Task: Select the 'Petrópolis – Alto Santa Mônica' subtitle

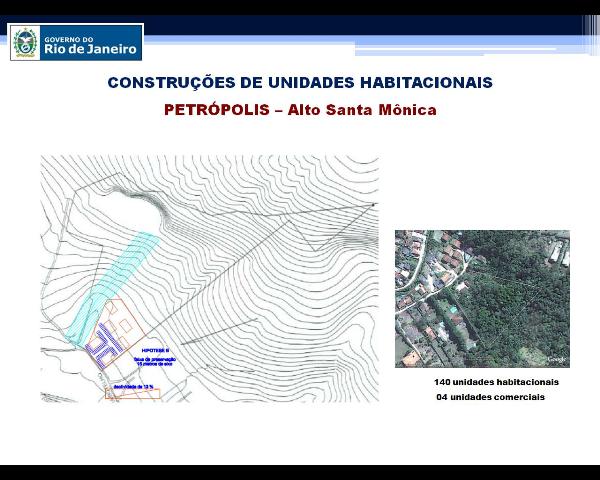Action: [300, 110]
